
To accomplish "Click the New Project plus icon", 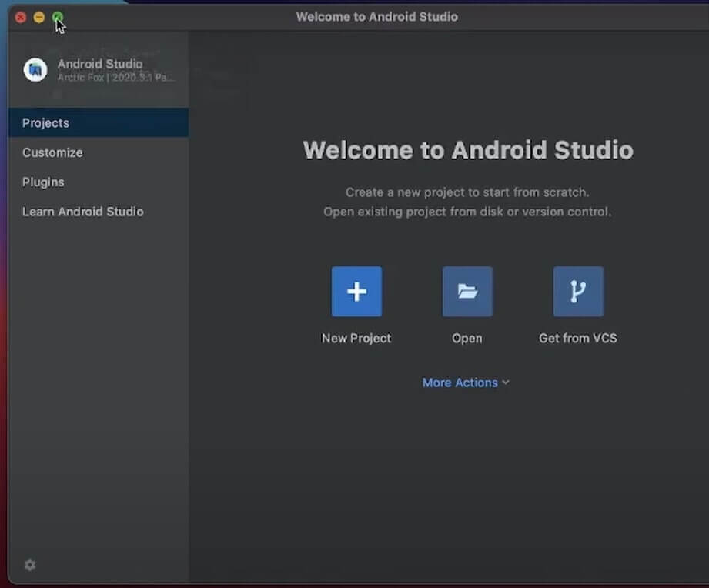I will point(356,292).
